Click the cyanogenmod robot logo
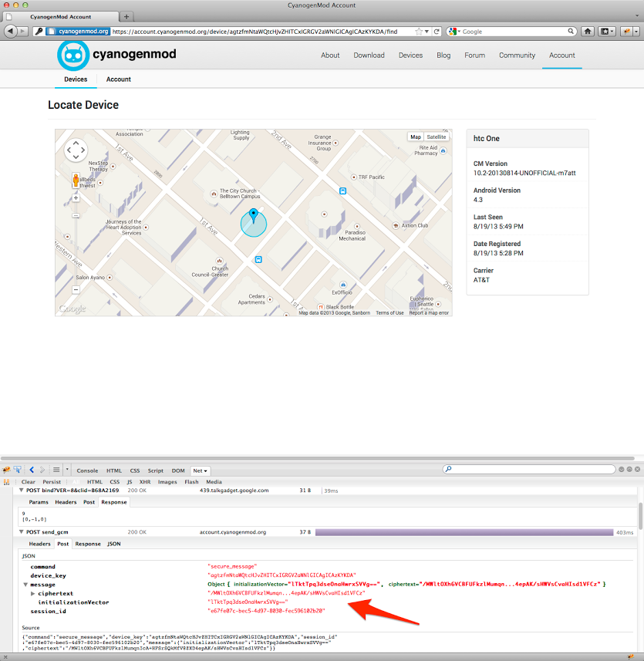The width and height of the screenshot is (644, 661). pyautogui.click(x=73, y=56)
